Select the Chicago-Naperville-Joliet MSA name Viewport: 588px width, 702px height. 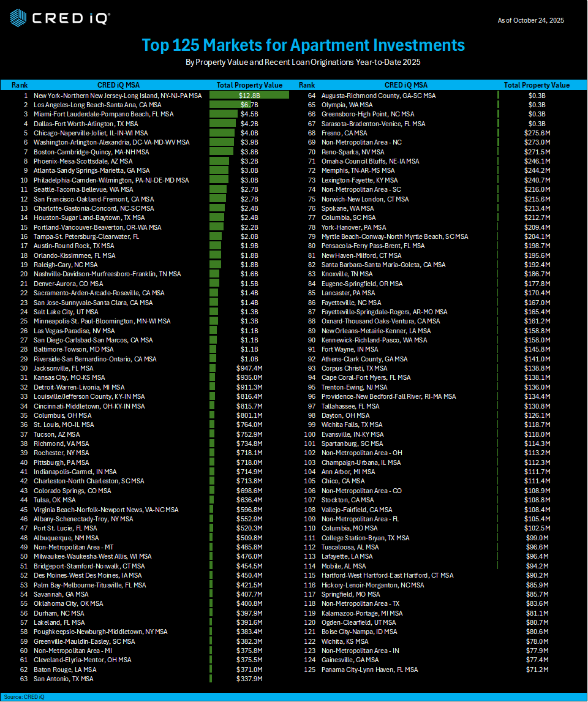click(90, 133)
